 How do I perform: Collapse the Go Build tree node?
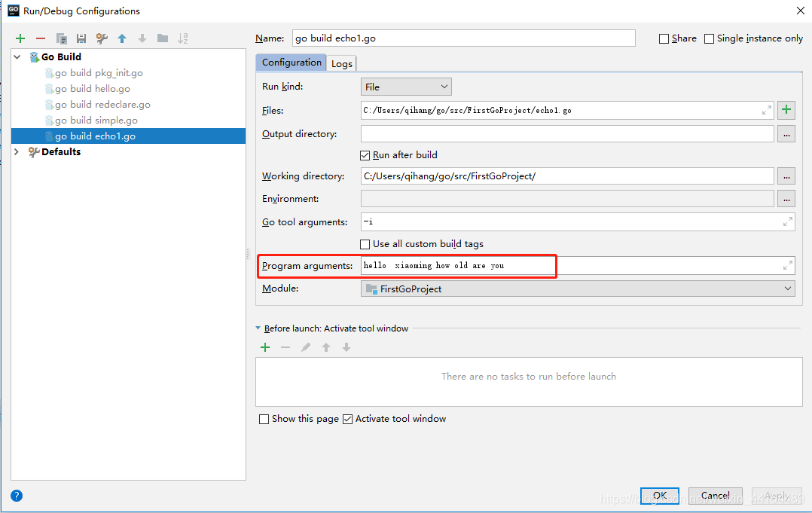point(17,57)
